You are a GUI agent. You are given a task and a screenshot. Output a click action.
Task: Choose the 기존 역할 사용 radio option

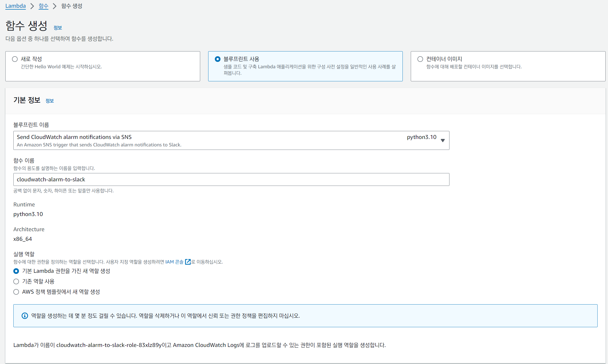(16, 281)
